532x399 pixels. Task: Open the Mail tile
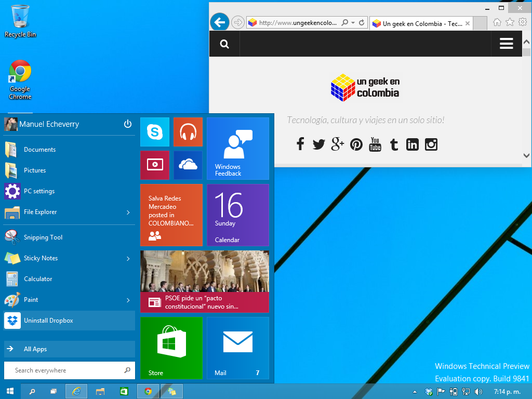click(238, 348)
